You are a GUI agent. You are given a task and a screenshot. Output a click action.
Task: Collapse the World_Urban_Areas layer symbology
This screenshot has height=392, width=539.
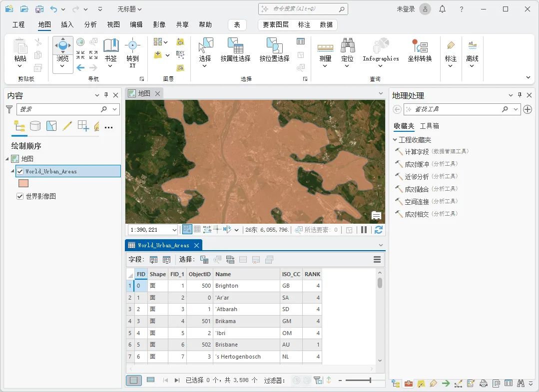pos(12,171)
